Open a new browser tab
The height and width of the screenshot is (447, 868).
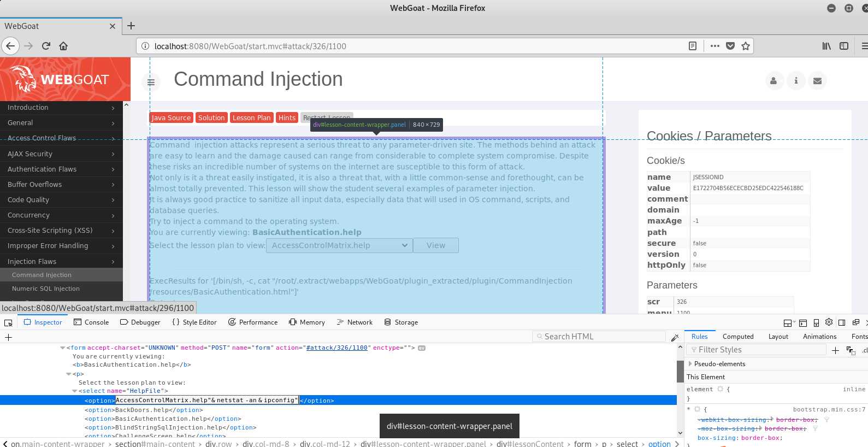tap(131, 26)
